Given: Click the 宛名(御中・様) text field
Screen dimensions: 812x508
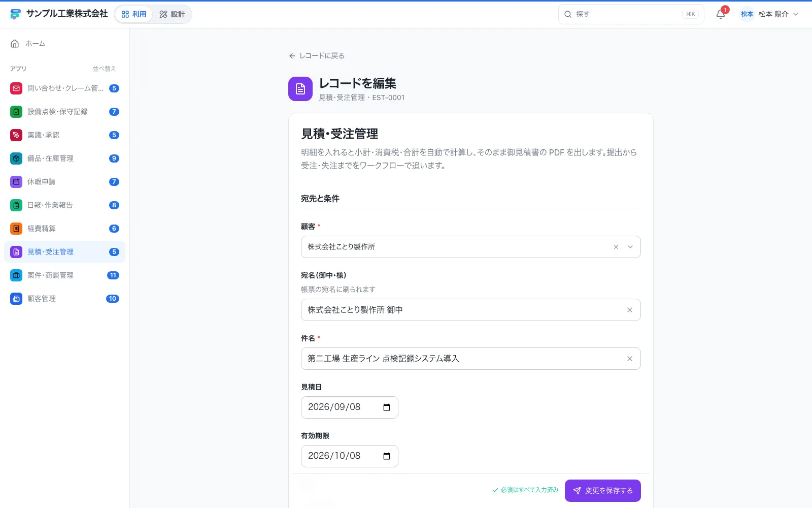Looking at the screenshot, I should tap(471, 310).
